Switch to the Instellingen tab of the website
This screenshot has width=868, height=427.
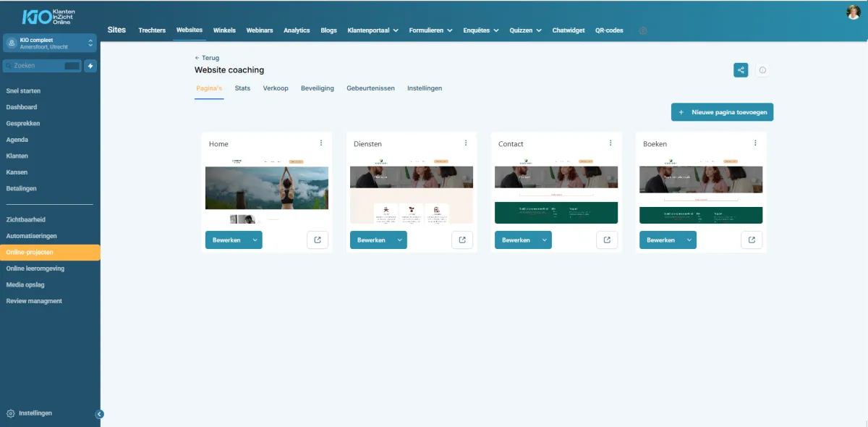click(425, 88)
